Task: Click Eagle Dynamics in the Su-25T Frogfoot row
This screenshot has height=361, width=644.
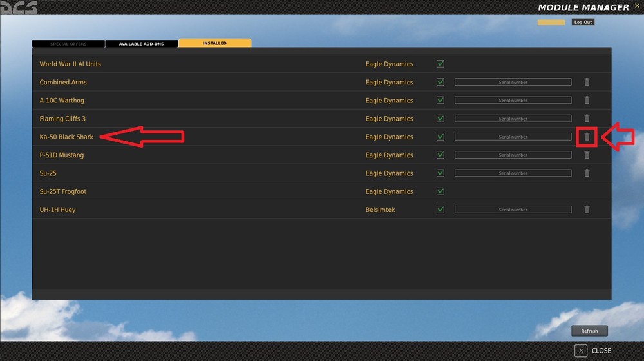Action: tap(389, 191)
